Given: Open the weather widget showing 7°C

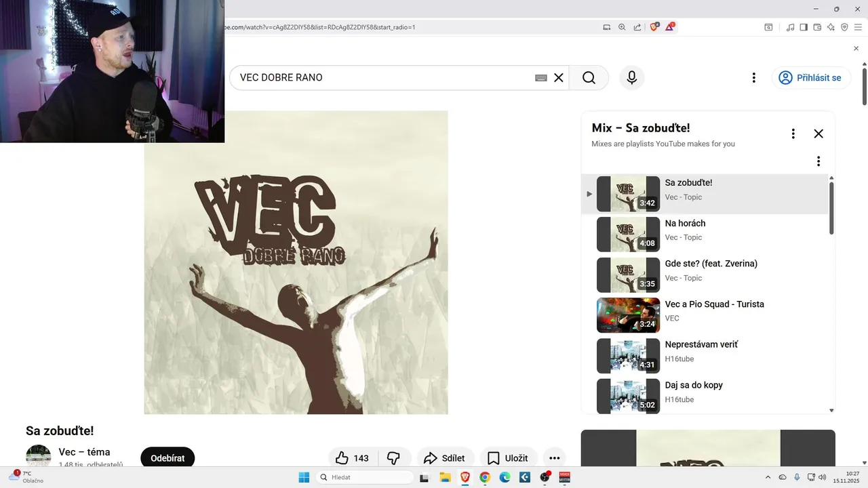Looking at the screenshot, I should coord(26,476).
